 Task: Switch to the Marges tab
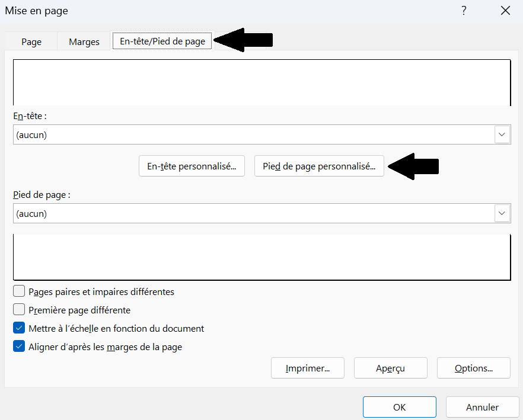coord(84,41)
